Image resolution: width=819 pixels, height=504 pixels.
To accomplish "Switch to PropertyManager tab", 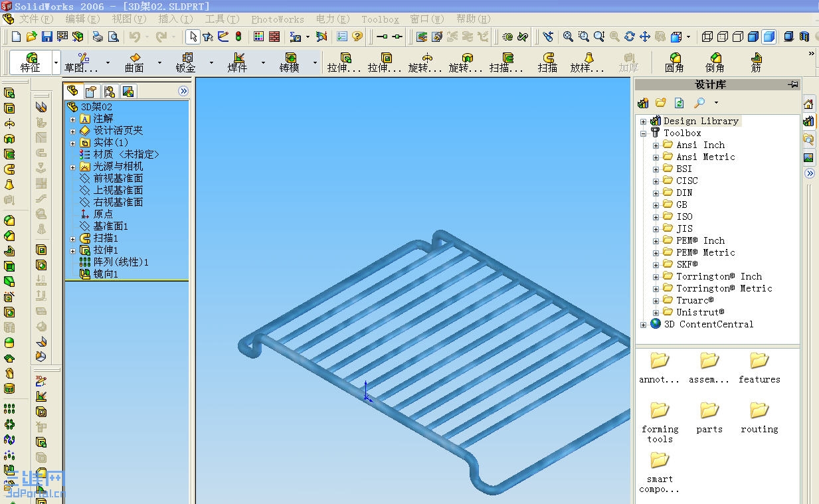I will coord(91,91).
